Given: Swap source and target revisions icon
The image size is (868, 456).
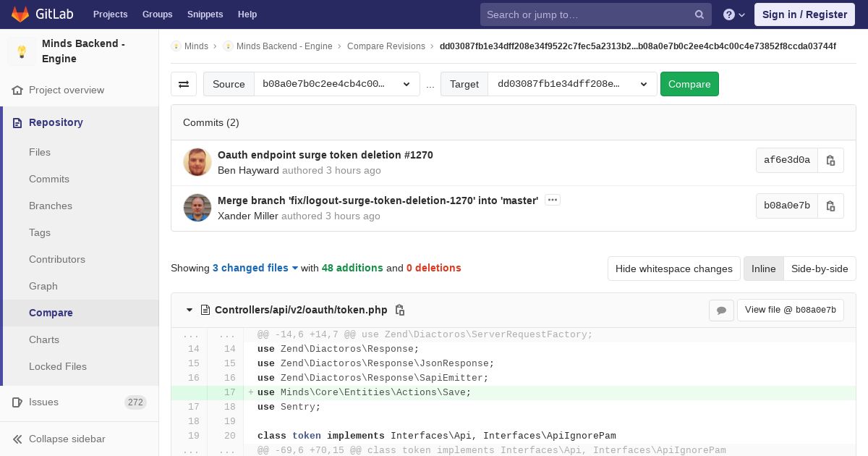Looking at the screenshot, I should (x=184, y=84).
